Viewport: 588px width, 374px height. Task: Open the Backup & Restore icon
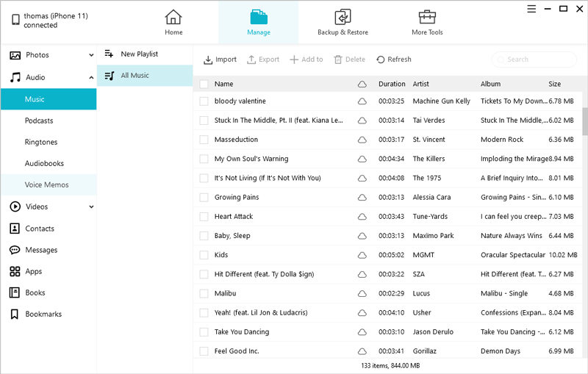343,17
